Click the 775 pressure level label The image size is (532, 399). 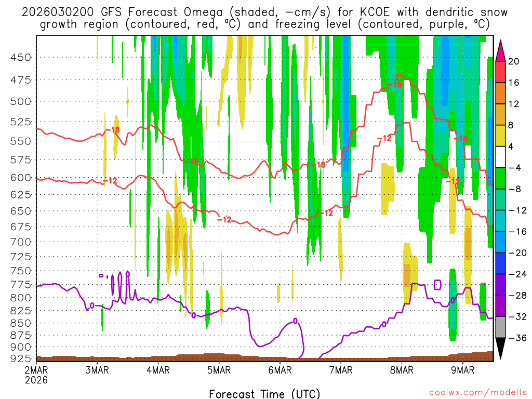coord(21,285)
